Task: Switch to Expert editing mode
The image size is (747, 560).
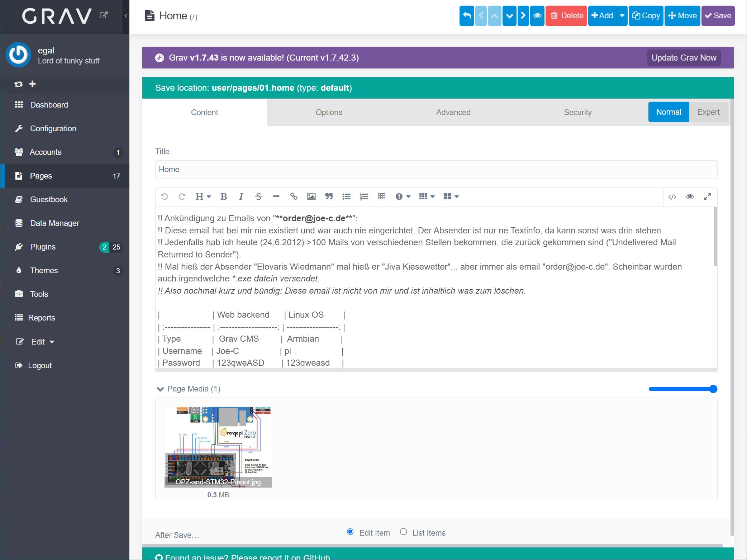Action: (708, 112)
